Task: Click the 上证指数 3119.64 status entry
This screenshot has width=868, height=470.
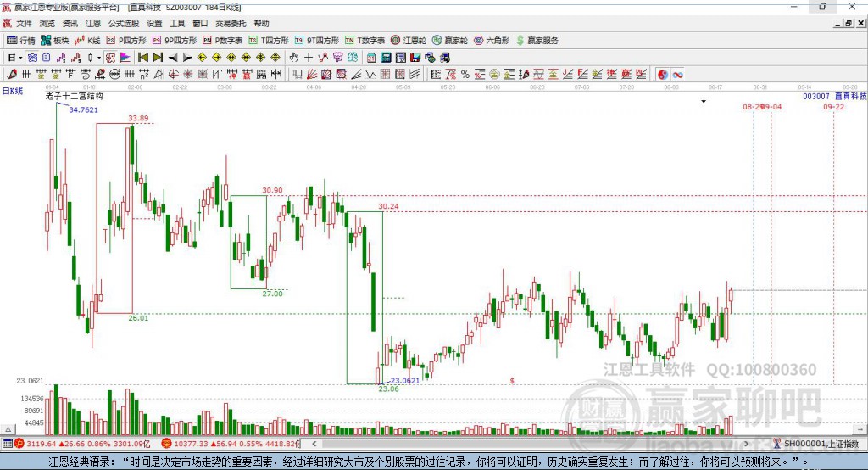Action: pyautogui.click(x=82, y=444)
